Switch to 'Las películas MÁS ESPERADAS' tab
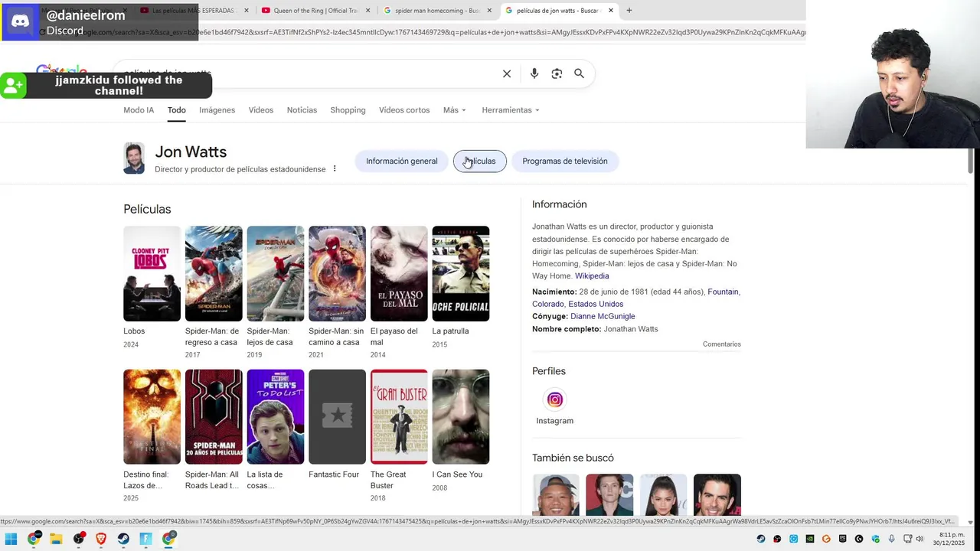This screenshot has height=551, width=980. point(193,11)
